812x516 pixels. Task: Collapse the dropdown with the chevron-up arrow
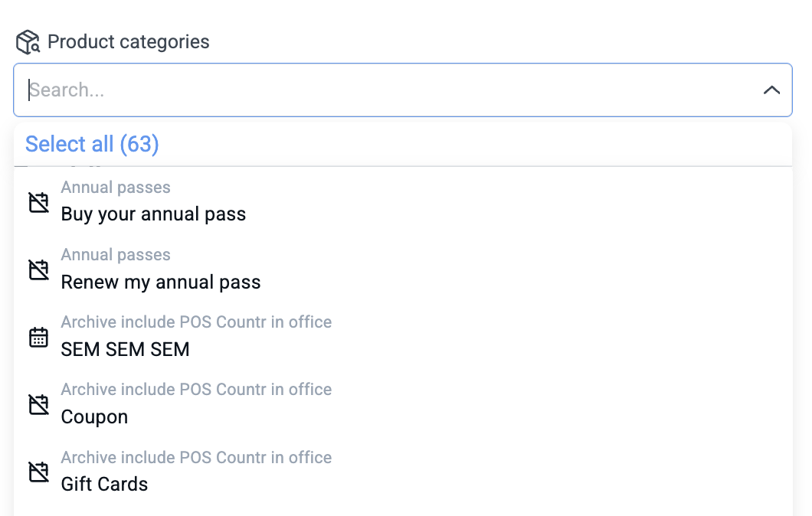pos(771,90)
